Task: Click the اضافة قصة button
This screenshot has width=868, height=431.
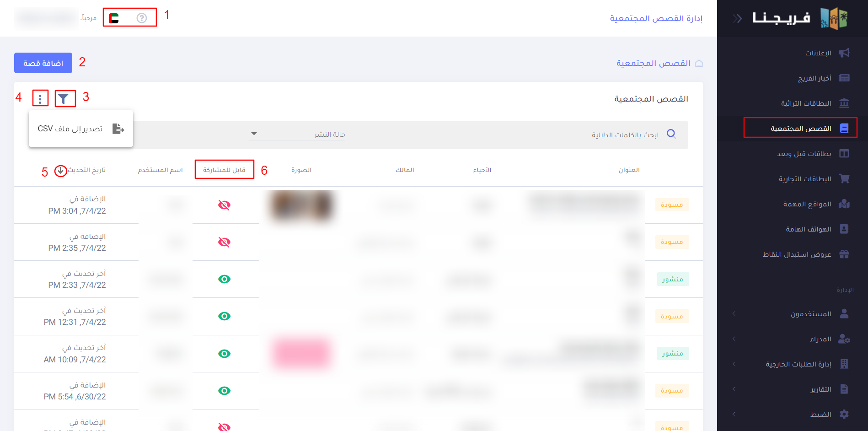Action: pos(43,63)
